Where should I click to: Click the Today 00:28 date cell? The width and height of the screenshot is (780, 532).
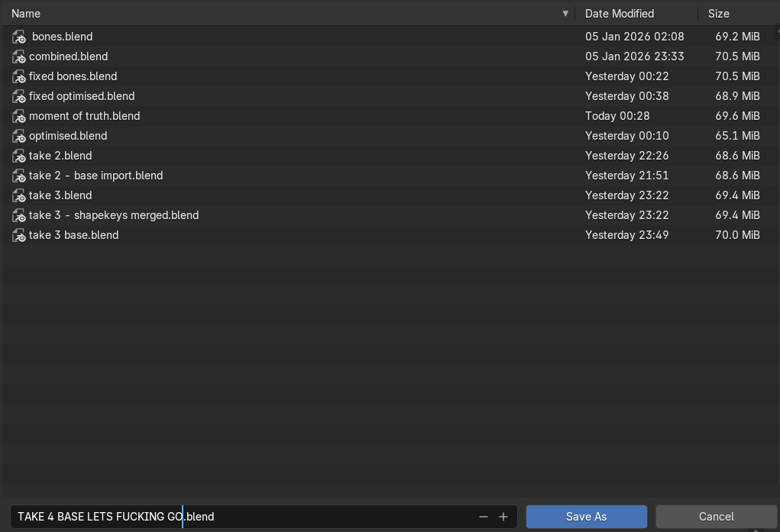(x=617, y=116)
